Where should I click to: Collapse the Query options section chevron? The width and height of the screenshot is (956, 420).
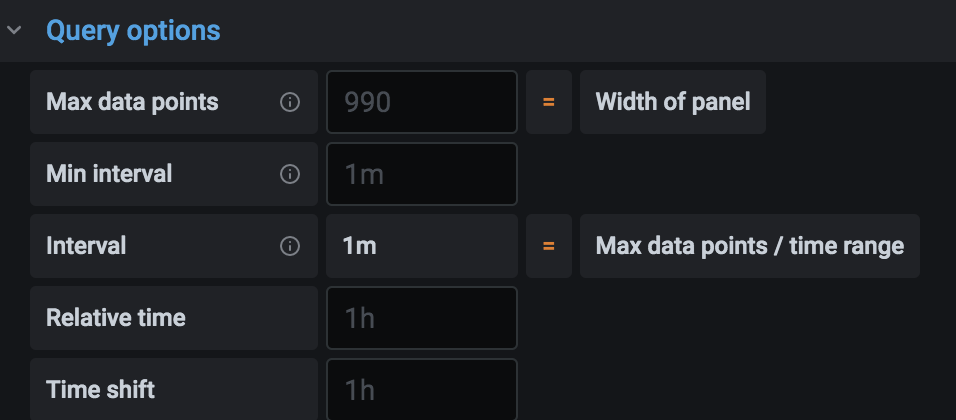[x=14, y=31]
